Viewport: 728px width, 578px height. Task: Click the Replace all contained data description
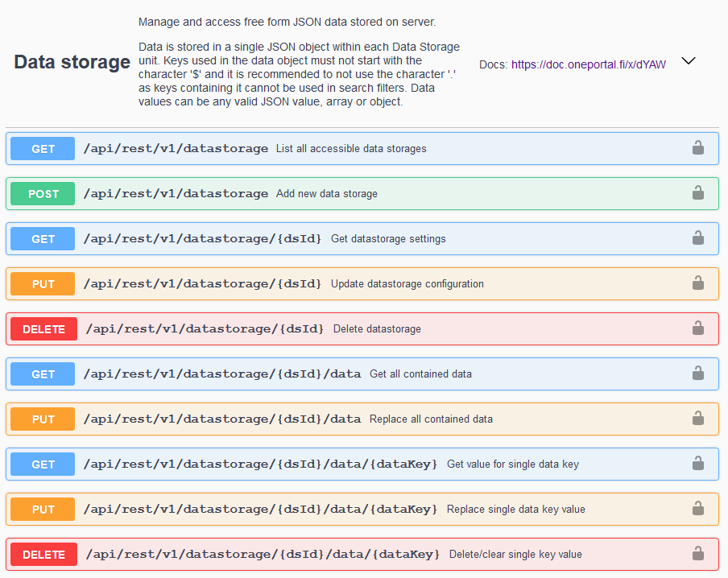click(431, 419)
